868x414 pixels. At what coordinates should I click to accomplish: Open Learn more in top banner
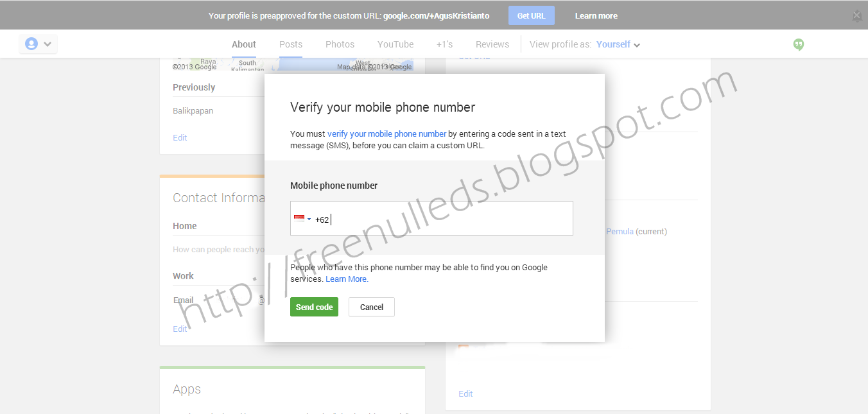[596, 15]
